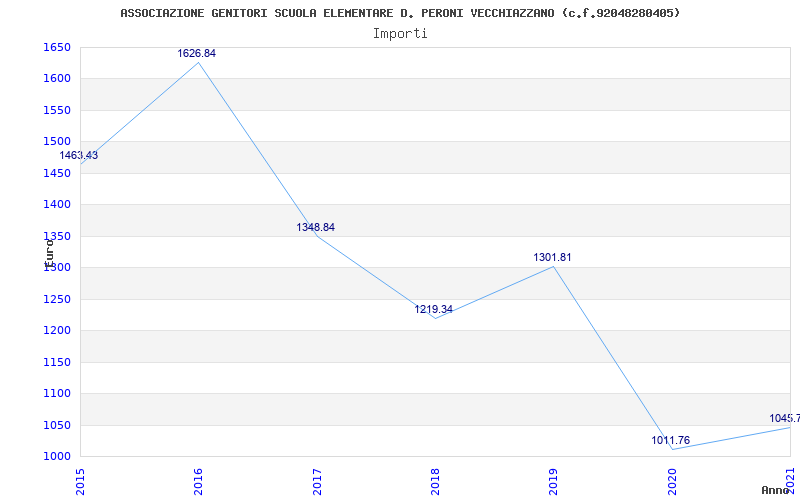
Task: Click the x-axis year label 2015
Action: point(80,482)
